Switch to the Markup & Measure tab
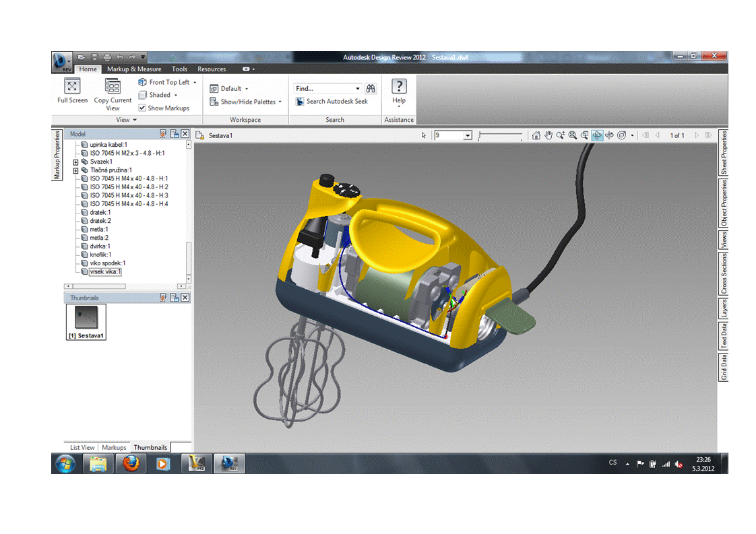Viewport: 756px width, 534px height. [134, 69]
